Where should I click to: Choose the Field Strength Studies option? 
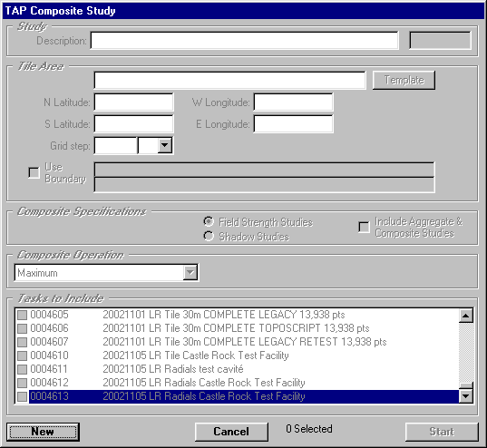click(209, 221)
